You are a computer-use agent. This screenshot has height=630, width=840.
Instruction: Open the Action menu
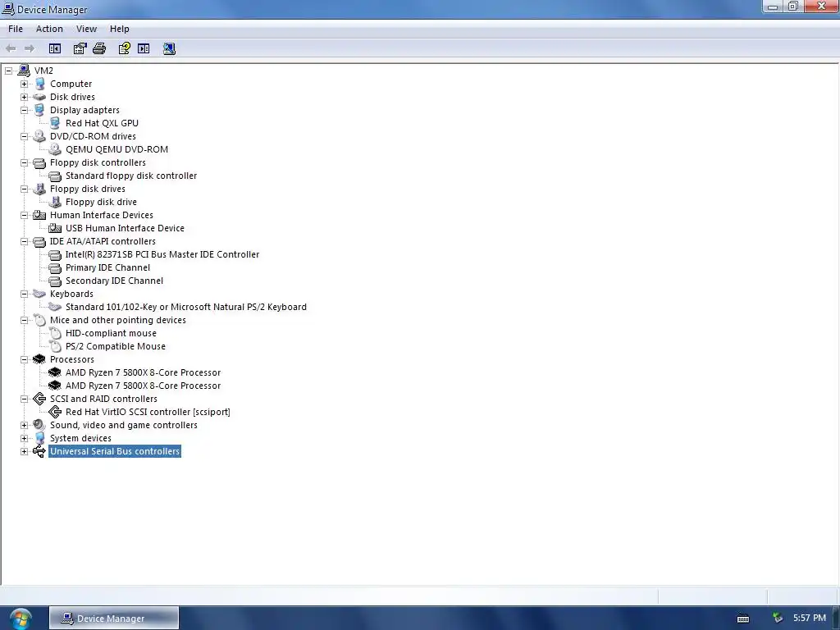(x=49, y=29)
